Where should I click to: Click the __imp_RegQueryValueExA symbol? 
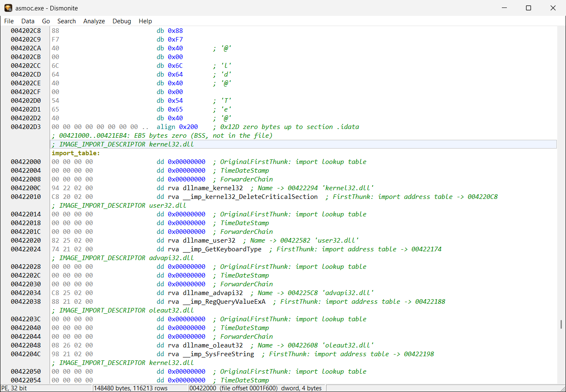pos(224,302)
